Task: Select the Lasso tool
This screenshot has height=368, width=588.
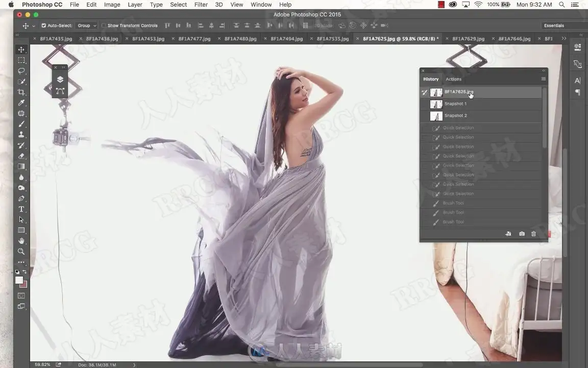Action: click(x=21, y=71)
